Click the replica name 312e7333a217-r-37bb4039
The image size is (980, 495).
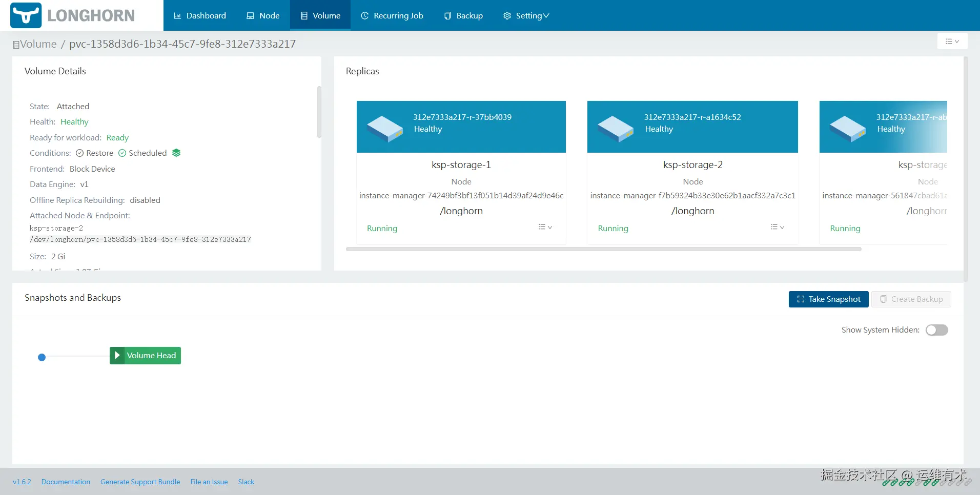coord(462,117)
